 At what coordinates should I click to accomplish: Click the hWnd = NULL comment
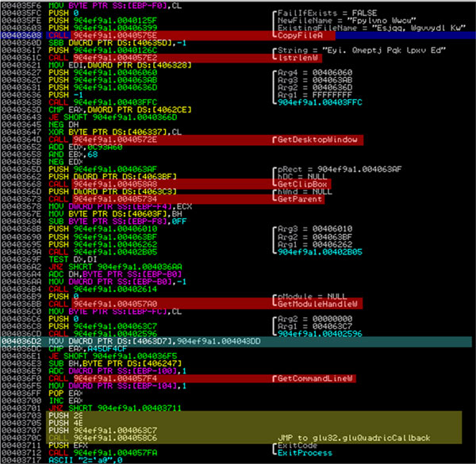click(305, 192)
